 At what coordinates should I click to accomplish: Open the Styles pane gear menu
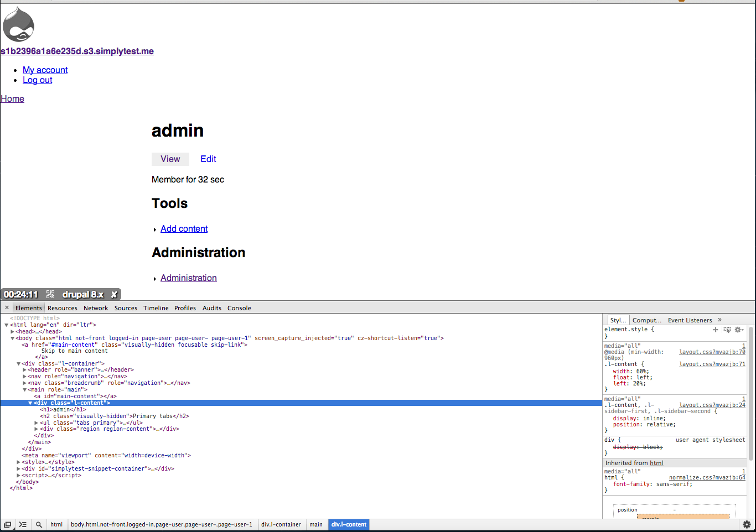[738, 330]
